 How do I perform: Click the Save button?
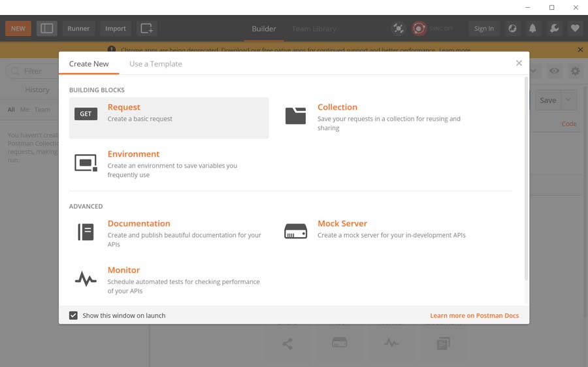click(548, 100)
